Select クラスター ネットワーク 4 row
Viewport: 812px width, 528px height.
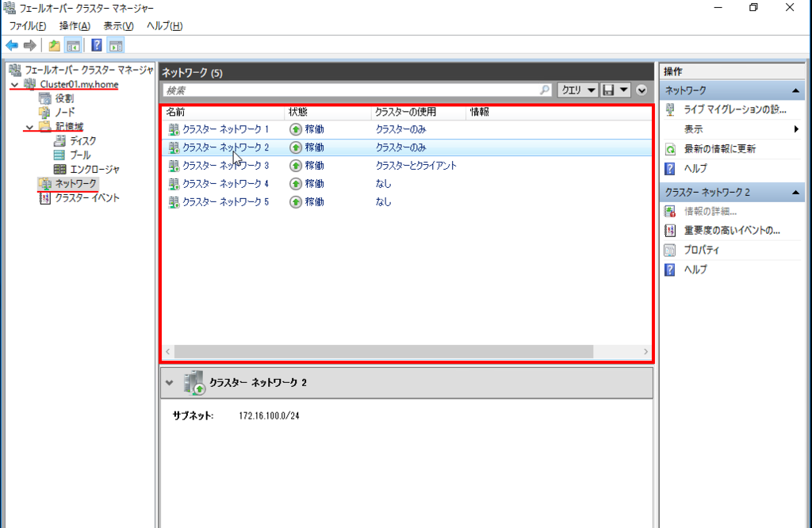[x=407, y=184]
